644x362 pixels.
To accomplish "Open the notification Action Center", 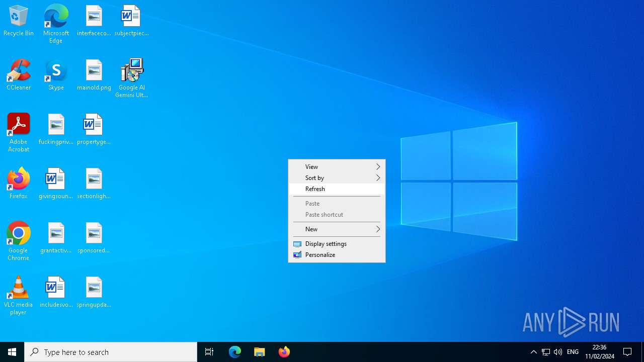I will tap(627, 352).
